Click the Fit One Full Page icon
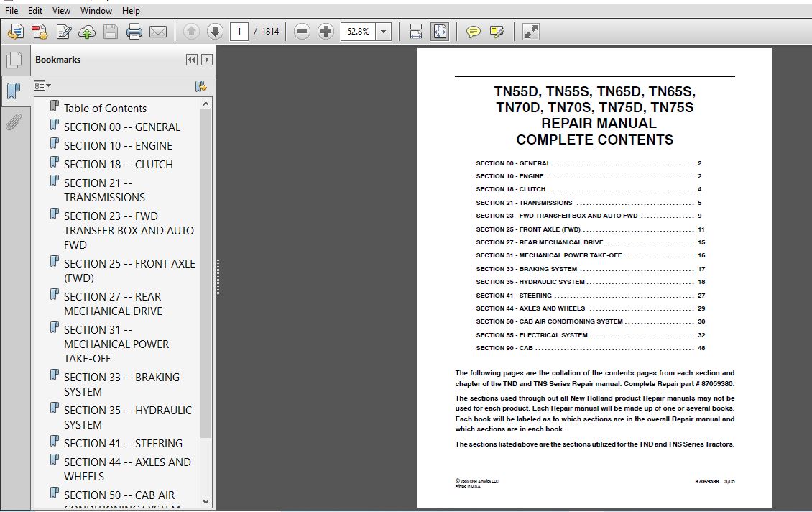The image size is (812, 512). click(x=440, y=32)
